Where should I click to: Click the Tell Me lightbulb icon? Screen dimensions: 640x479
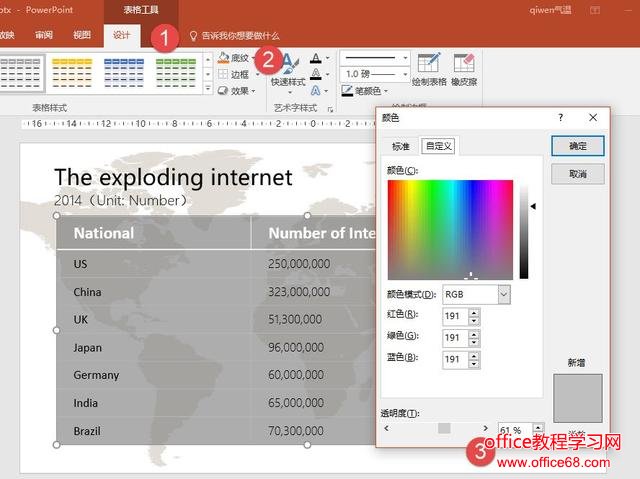pos(193,36)
